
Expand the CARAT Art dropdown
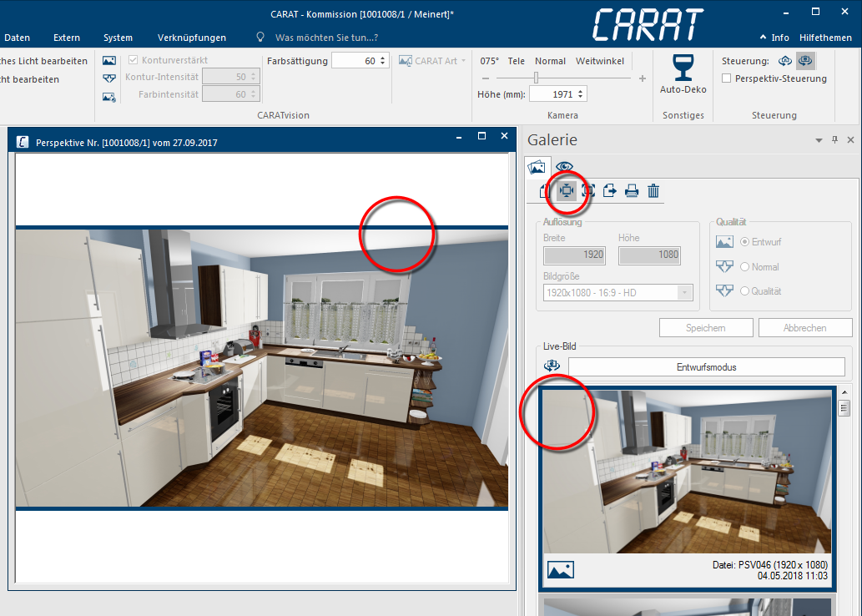tap(463, 61)
